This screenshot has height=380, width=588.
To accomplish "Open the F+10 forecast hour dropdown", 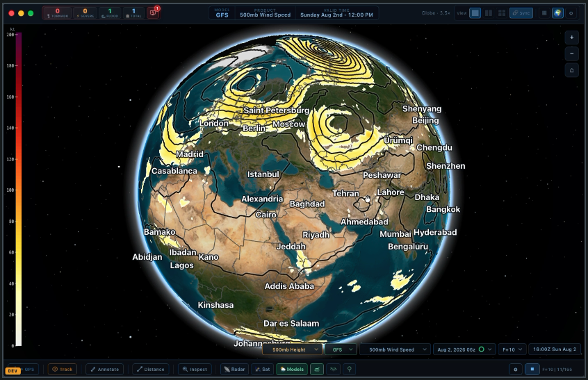I will coord(512,349).
